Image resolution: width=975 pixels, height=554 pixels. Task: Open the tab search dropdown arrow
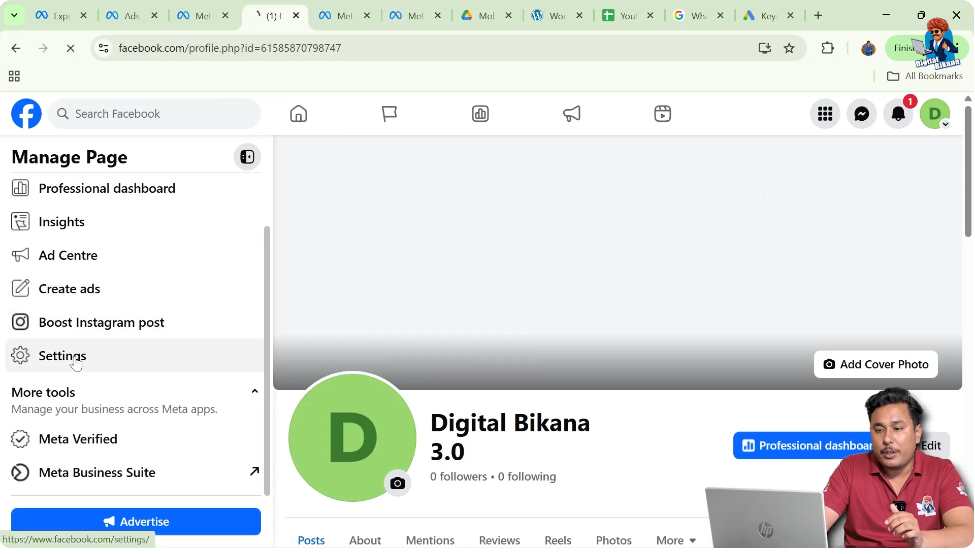pyautogui.click(x=14, y=16)
